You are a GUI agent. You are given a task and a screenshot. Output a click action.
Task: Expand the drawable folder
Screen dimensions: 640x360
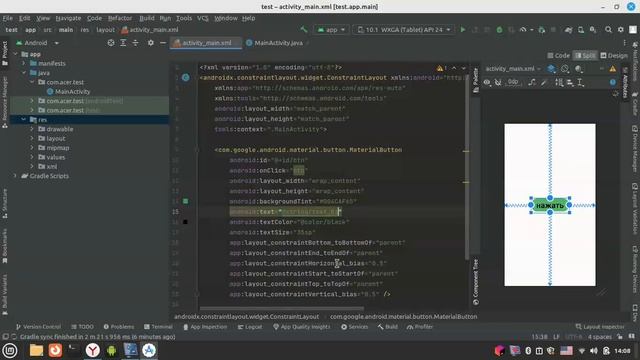(32, 129)
